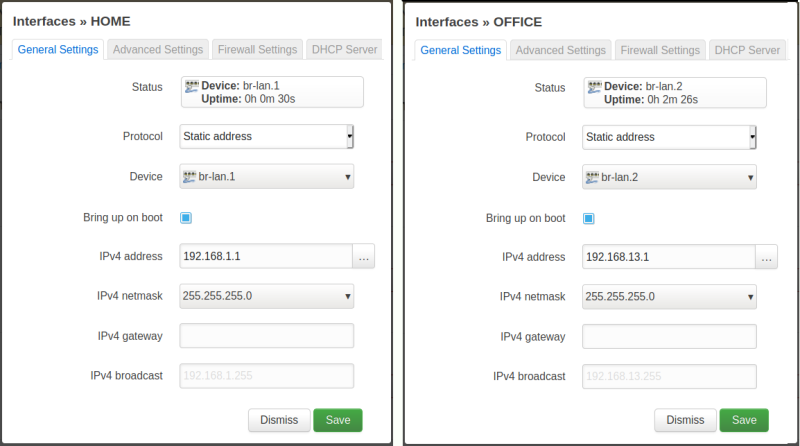
Task: Save the HOME interface settings
Action: tap(338, 420)
